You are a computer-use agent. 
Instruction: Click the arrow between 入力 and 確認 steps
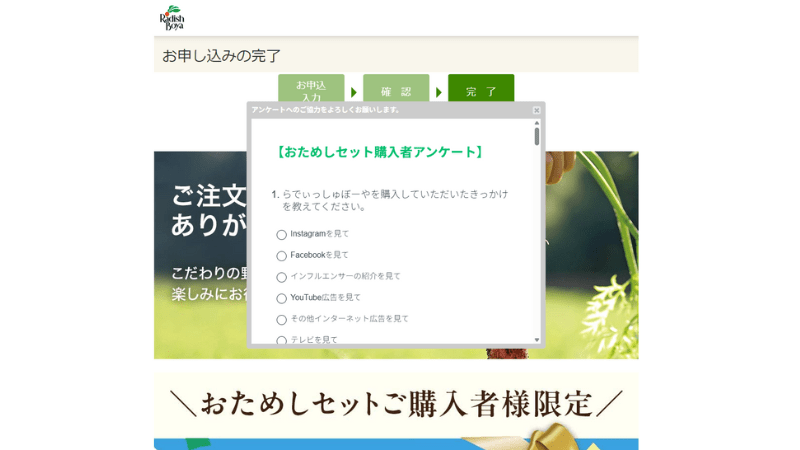tap(354, 93)
